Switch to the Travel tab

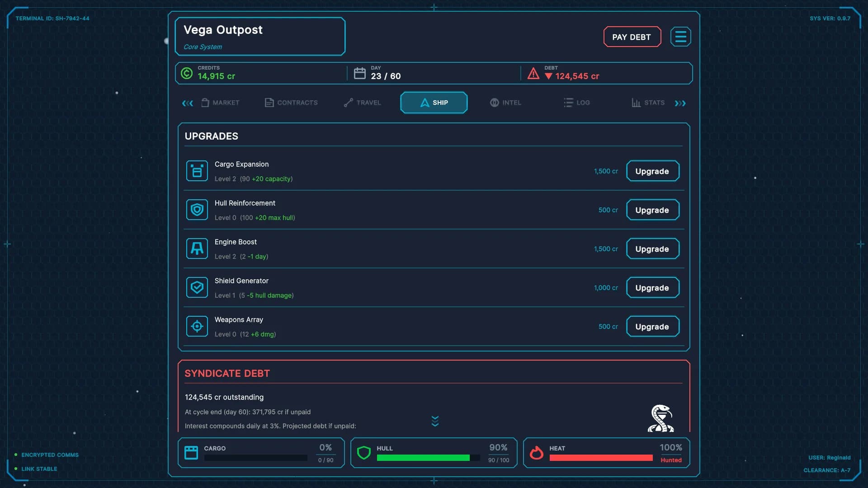(363, 103)
